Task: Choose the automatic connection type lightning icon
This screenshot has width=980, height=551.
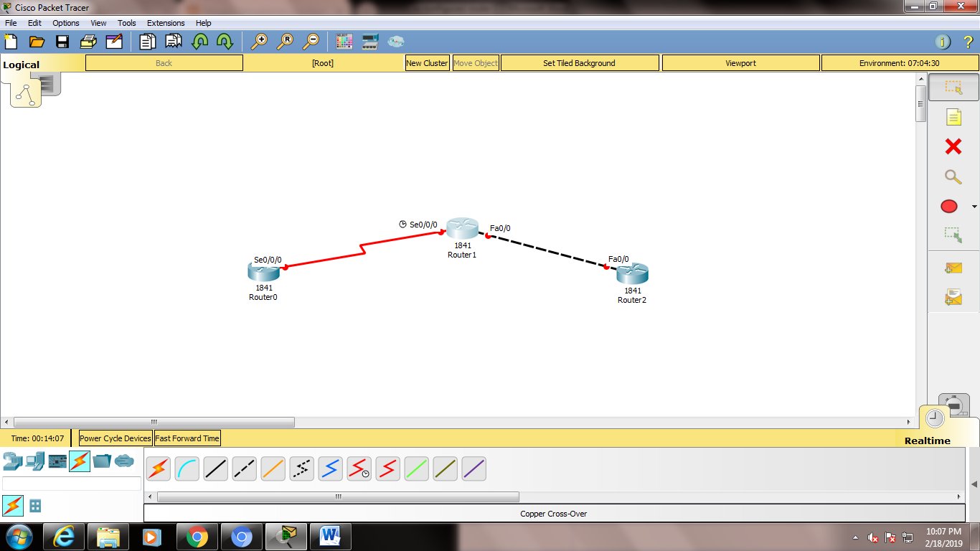Action: (x=158, y=468)
